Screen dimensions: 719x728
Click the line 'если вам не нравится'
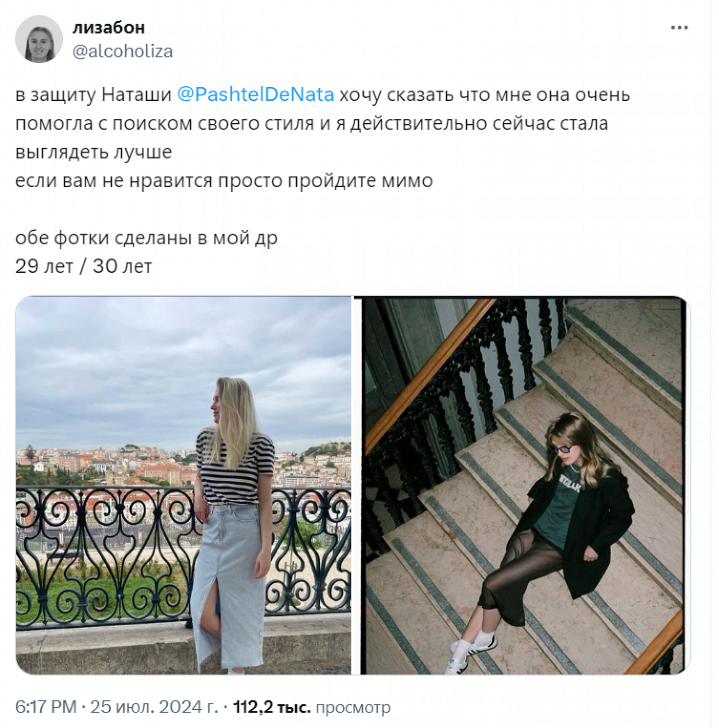click(224, 181)
